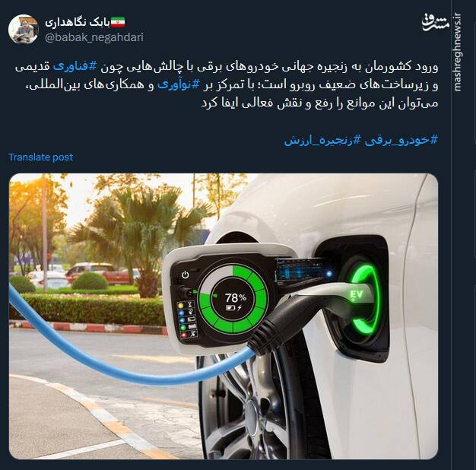Click the 78% charge readout

pyautogui.click(x=235, y=298)
